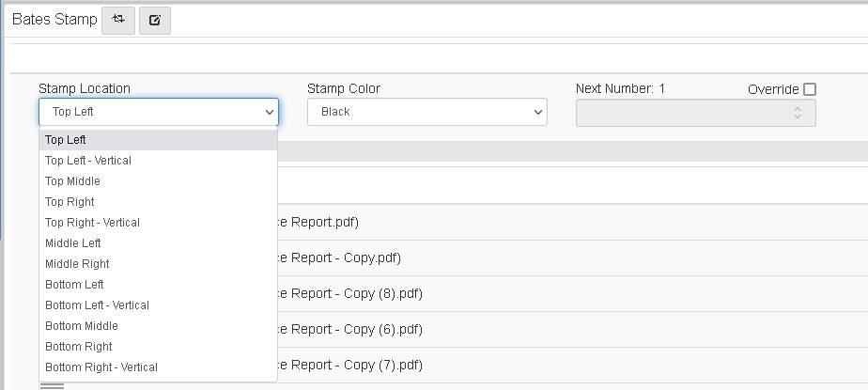
Task: Choose Bottom Right - Vertical option
Action: (101, 367)
